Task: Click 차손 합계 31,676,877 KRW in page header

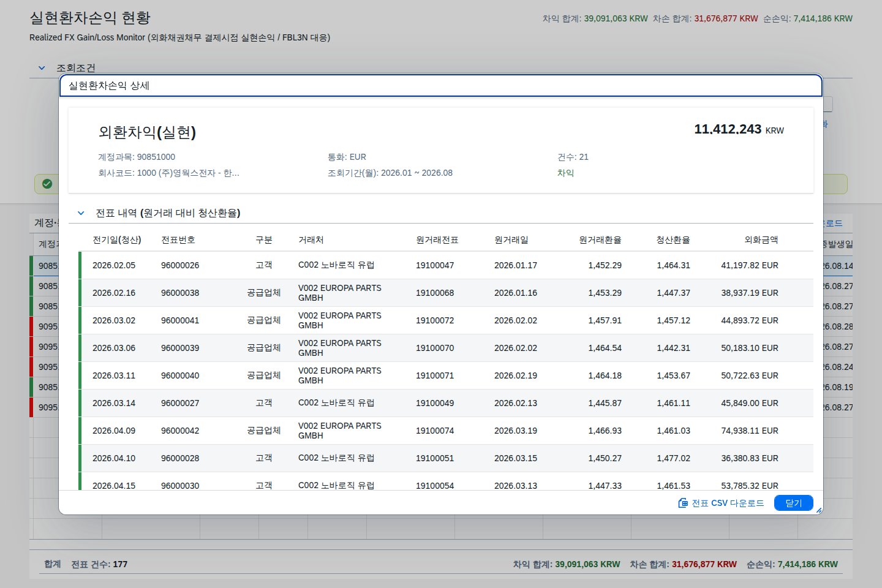Action: [705, 18]
